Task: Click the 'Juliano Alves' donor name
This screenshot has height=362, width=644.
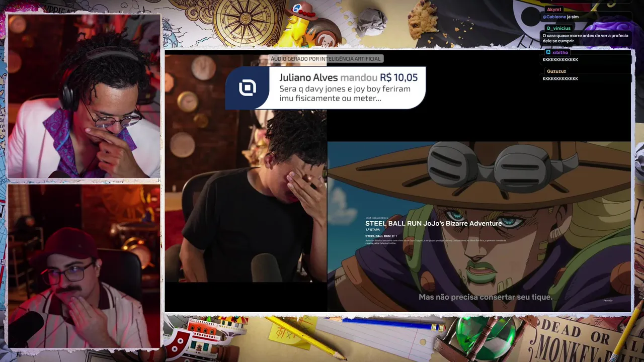Action: click(308, 77)
